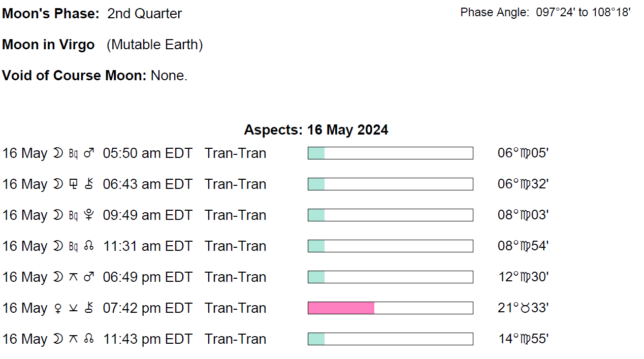Screen dimensions: 644x359
Task: Click the Phase Angle value text
Action: (x=583, y=13)
